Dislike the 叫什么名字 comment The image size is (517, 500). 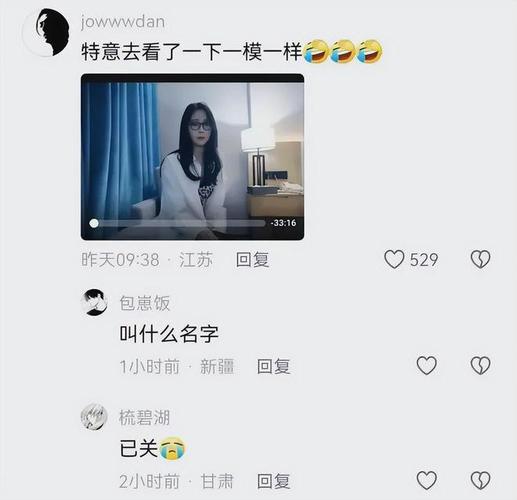pos(480,366)
